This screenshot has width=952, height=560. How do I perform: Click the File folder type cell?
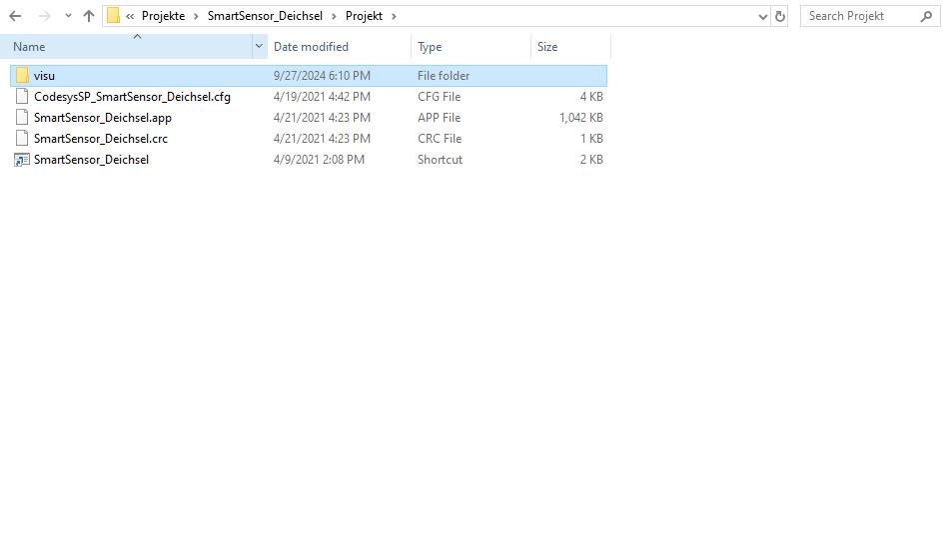click(x=444, y=76)
